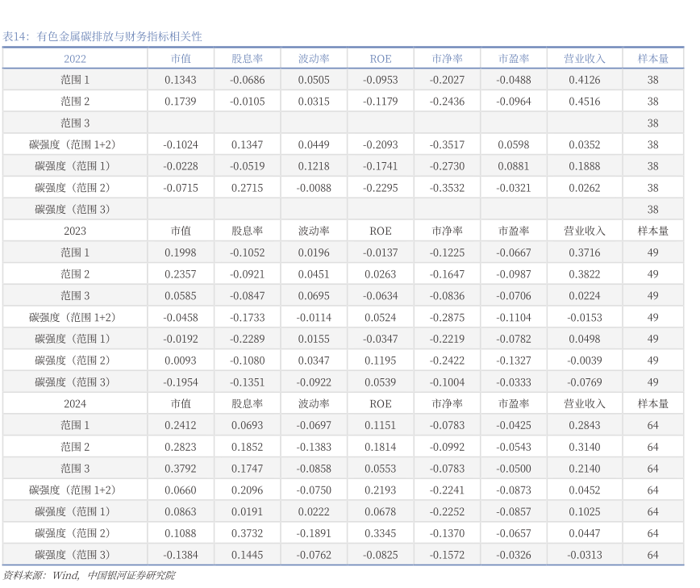Screen dimensions: 700x588
Task: Click the cell showing 0.3792
Action: [x=181, y=469]
